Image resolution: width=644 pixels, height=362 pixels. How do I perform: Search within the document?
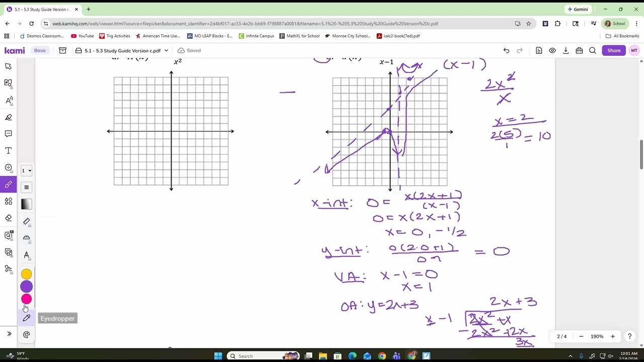(x=593, y=50)
